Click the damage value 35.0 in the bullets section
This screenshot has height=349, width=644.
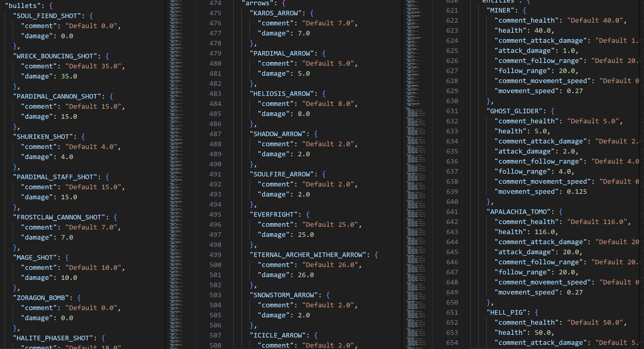click(x=69, y=76)
